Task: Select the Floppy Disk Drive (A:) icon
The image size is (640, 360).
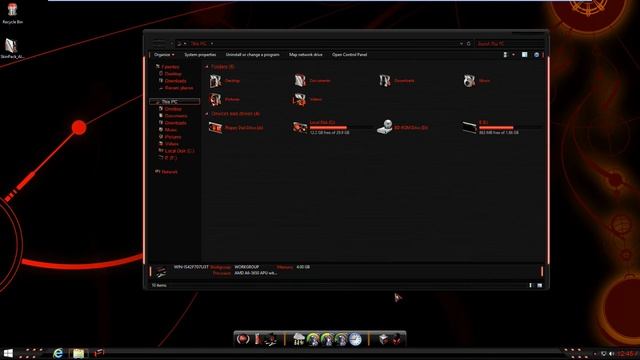Action: click(x=216, y=128)
